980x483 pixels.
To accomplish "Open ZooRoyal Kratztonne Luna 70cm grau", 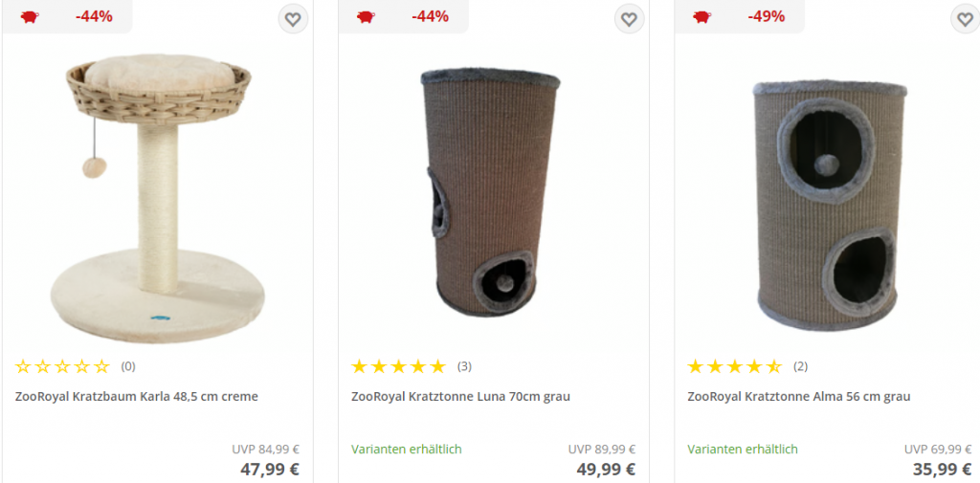I will 460,396.
